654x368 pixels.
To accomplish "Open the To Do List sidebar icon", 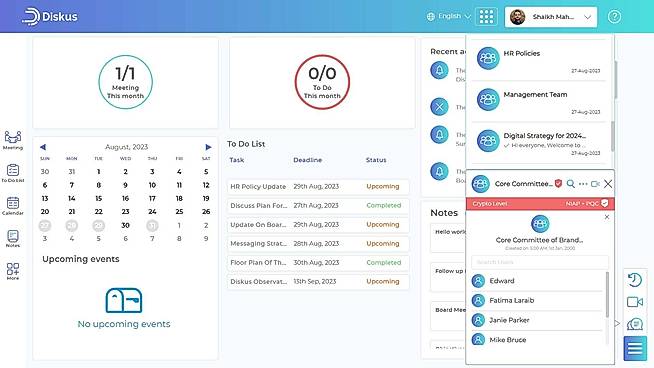I will coord(13,173).
